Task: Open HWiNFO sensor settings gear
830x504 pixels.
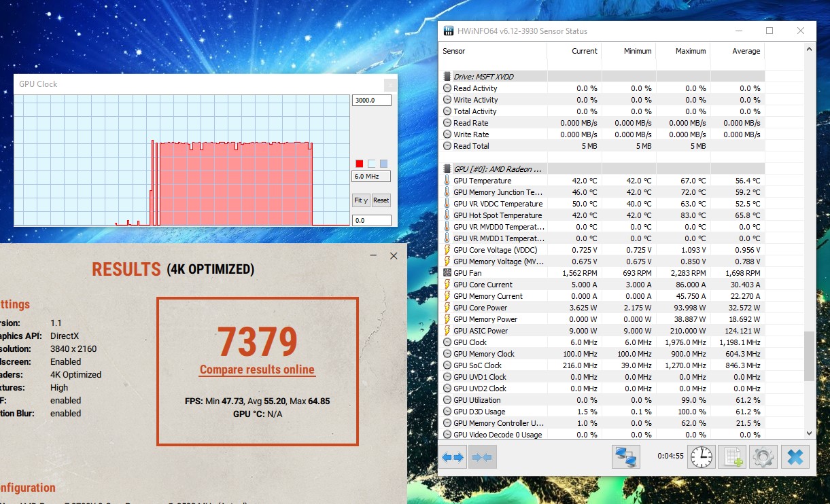Action: (763, 457)
